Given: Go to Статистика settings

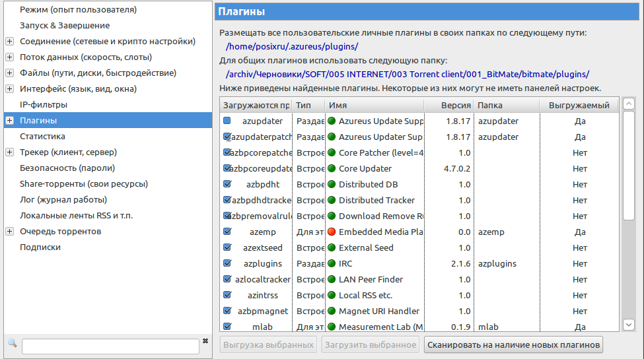Looking at the screenshot, I should (x=42, y=136).
